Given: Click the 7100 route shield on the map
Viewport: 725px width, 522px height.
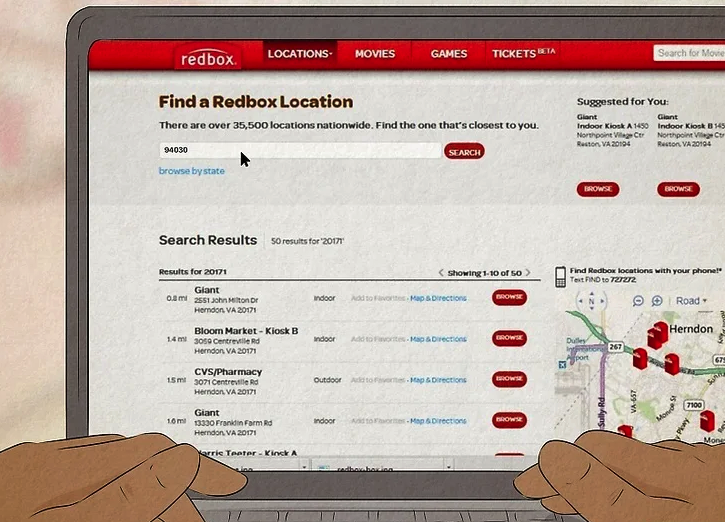Looking at the screenshot, I should [694, 405].
